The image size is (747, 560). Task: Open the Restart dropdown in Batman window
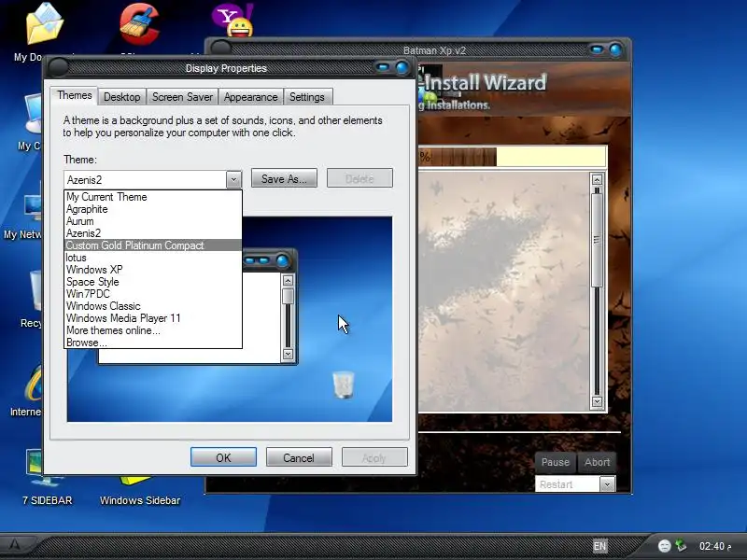(606, 484)
